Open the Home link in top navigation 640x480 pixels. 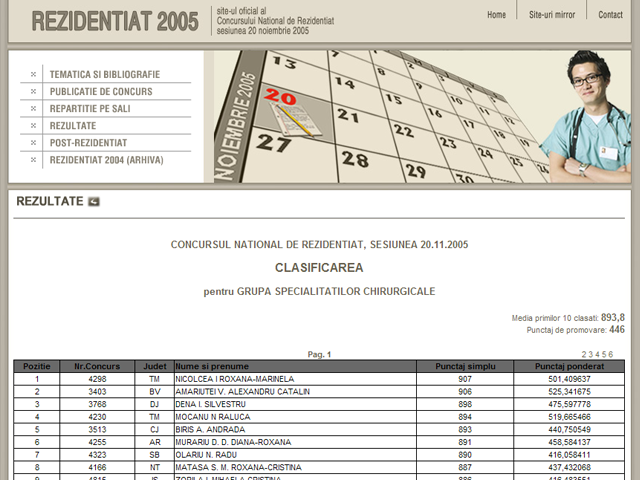[496, 15]
